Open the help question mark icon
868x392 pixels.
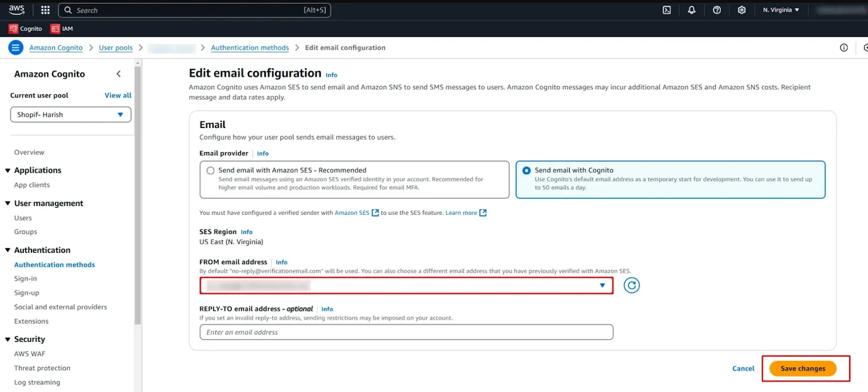tap(717, 10)
